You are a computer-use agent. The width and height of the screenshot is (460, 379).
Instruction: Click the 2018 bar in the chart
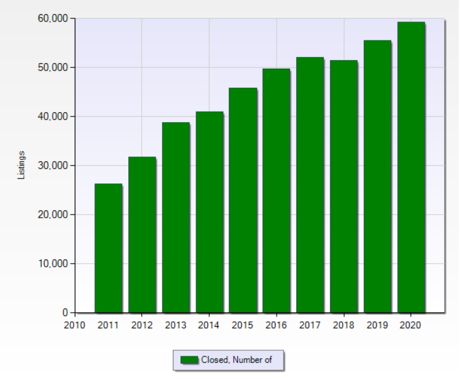(x=344, y=186)
